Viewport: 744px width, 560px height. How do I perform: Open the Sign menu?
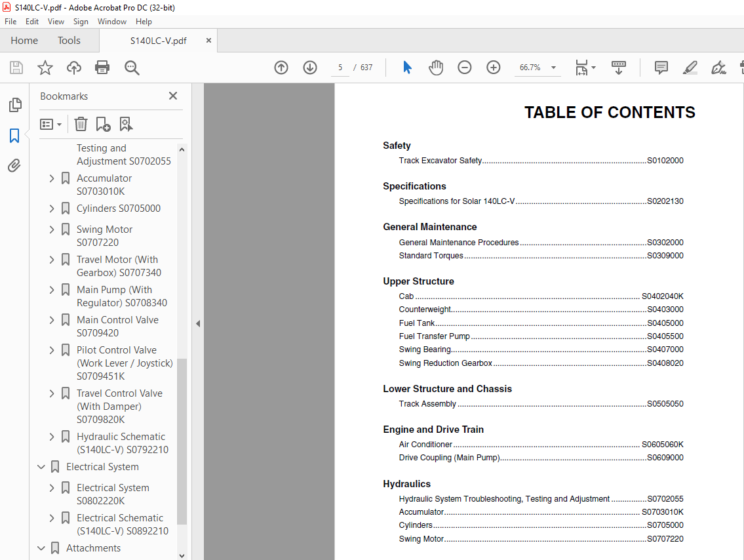81,22
